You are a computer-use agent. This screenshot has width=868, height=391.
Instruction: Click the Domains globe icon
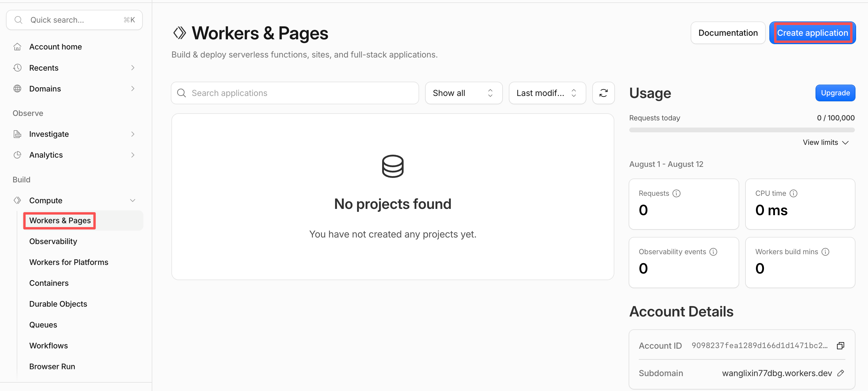click(17, 89)
